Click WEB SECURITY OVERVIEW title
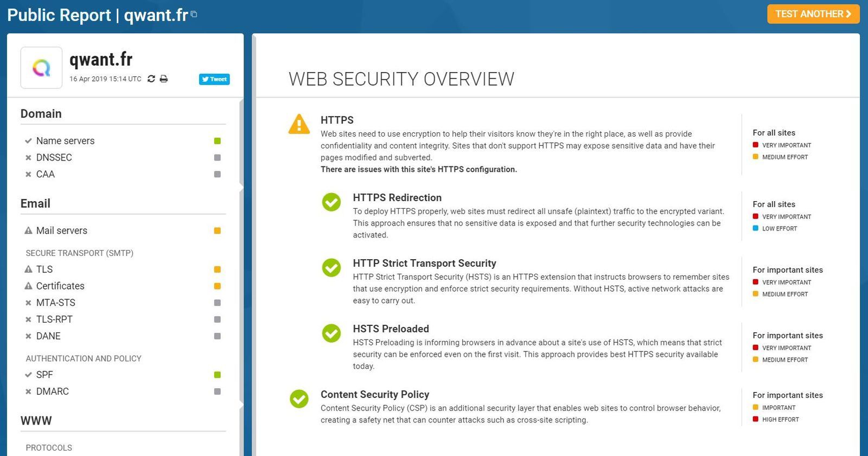868x456 pixels. (401, 79)
